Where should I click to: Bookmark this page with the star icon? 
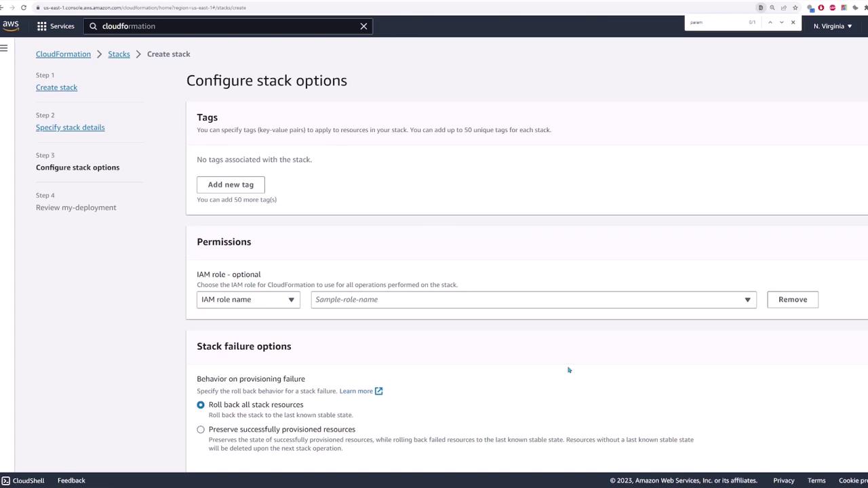pos(795,7)
